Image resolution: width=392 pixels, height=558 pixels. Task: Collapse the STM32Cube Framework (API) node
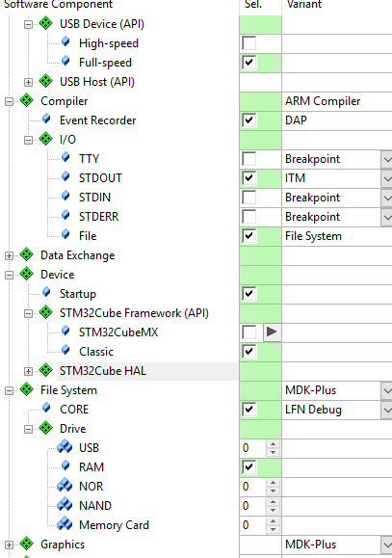(28, 313)
